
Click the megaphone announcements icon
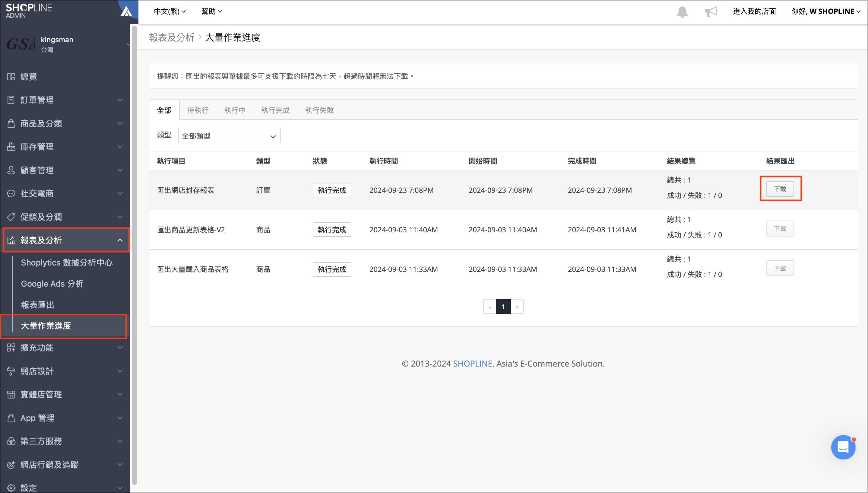click(x=711, y=11)
